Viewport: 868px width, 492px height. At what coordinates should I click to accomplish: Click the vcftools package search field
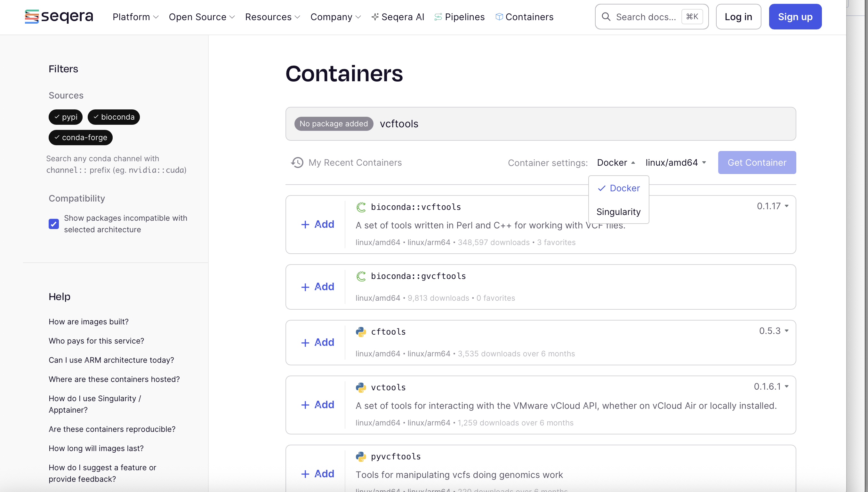[575, 124]
